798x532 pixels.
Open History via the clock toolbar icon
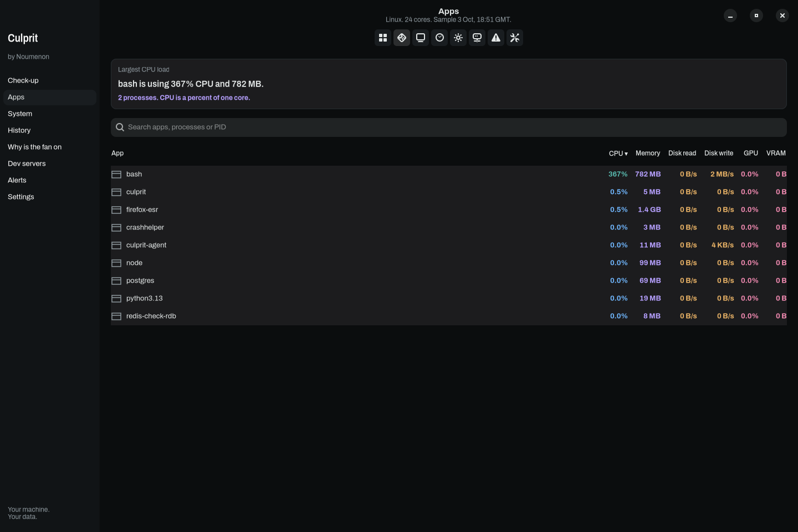coord(439,38)
